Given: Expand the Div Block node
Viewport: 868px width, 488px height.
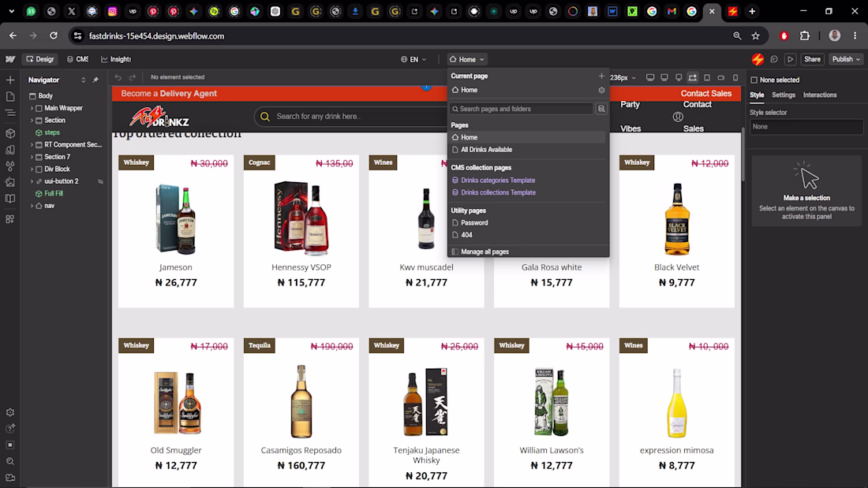Looking at the screenshot, I should (32, 169).
